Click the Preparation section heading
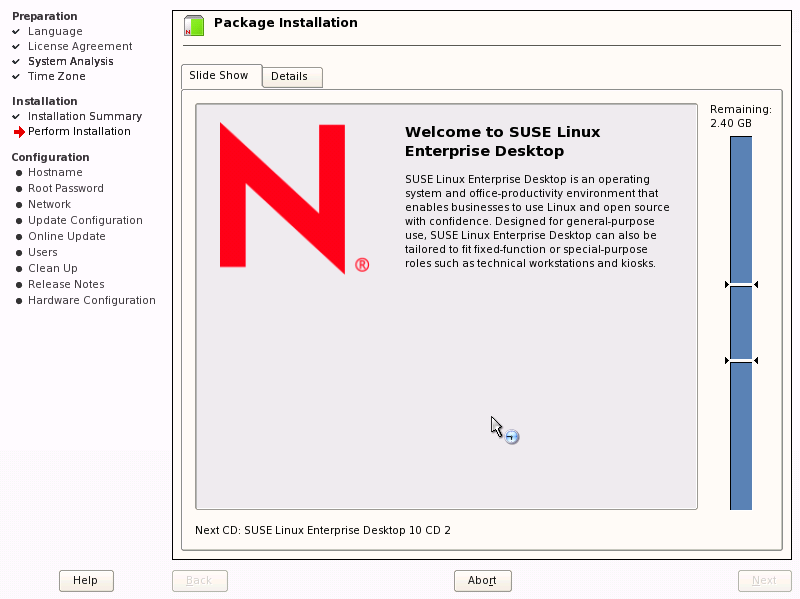This screenshot has height=599, width=800. pyautogui.click(x=45, y=16)
